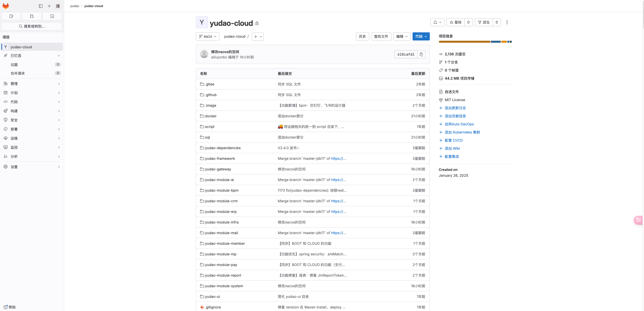This screenshot has height=311, width=644.
Task: Open https link in yudao-framework commit message
Action: [x=339, y=159]
